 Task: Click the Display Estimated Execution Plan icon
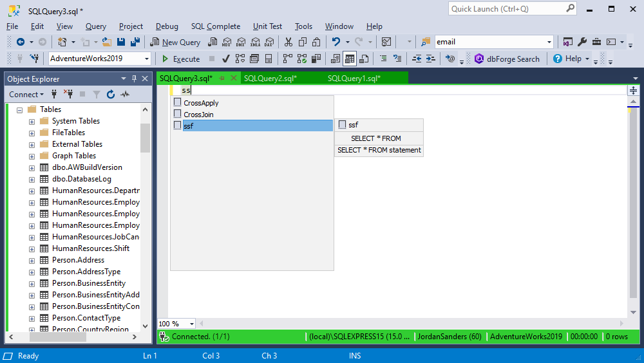(240, 59)
